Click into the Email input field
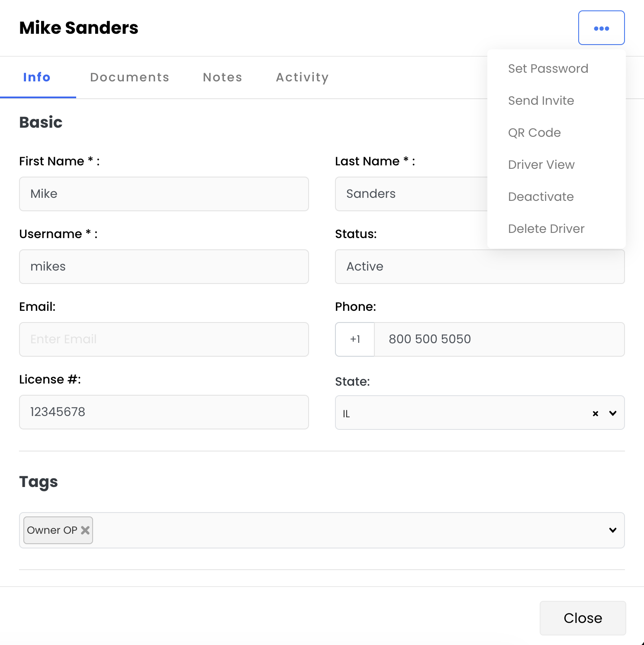Image resolution: width=644 pixels, height=645 pixels. pos(164,339)
